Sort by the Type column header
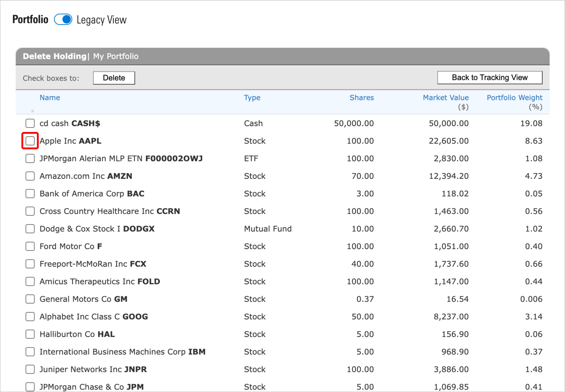The height and width of the screenshot is (392, 565). pyautogui.click(x=252, y=98)
